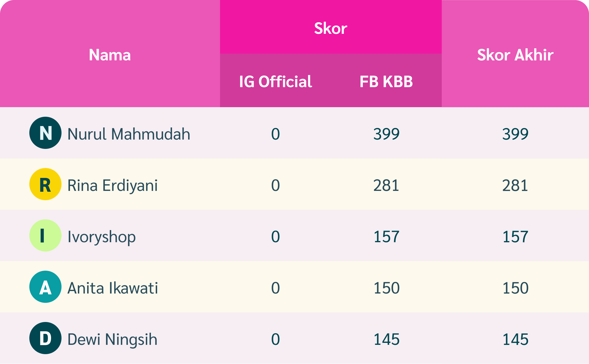Select the IG Official column header
The width and height of the screenshot is (589, 364).
[275, 82]
